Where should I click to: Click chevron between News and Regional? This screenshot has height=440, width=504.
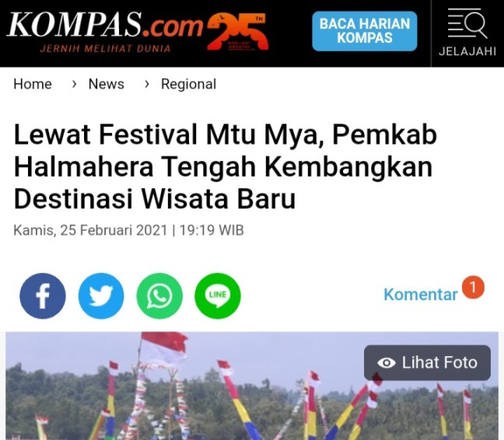pos(147,84)
